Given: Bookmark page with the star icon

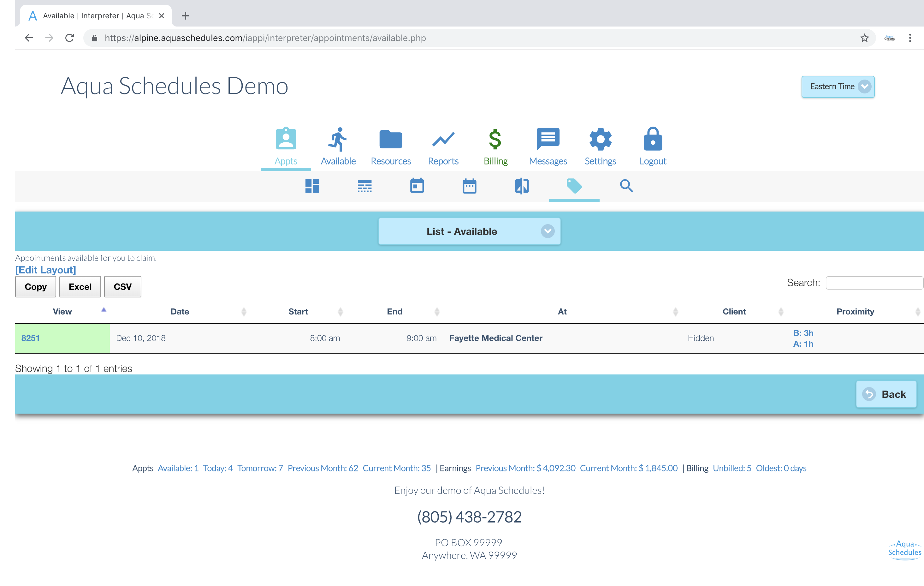Looking at the screenshot, I should click(x=864, y=38).
